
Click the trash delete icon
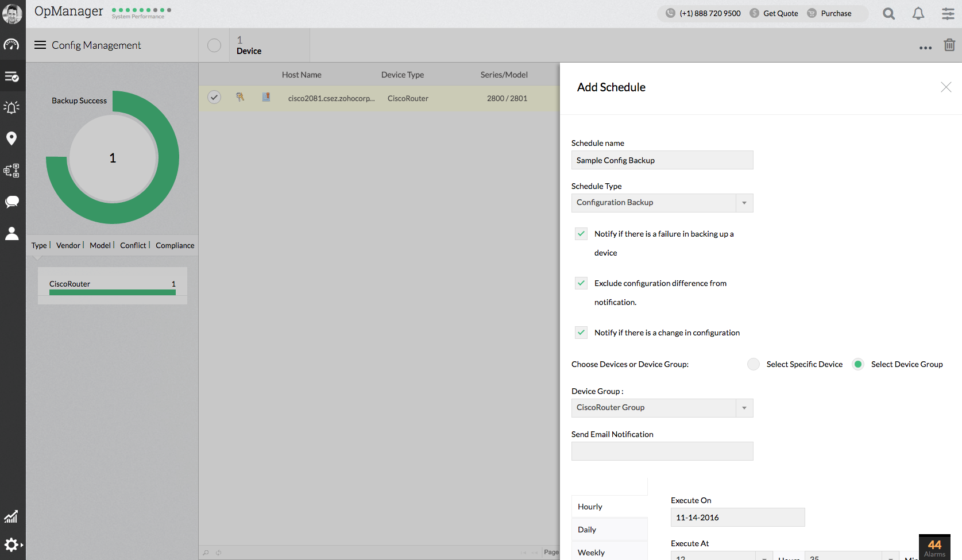coord(949,45)
